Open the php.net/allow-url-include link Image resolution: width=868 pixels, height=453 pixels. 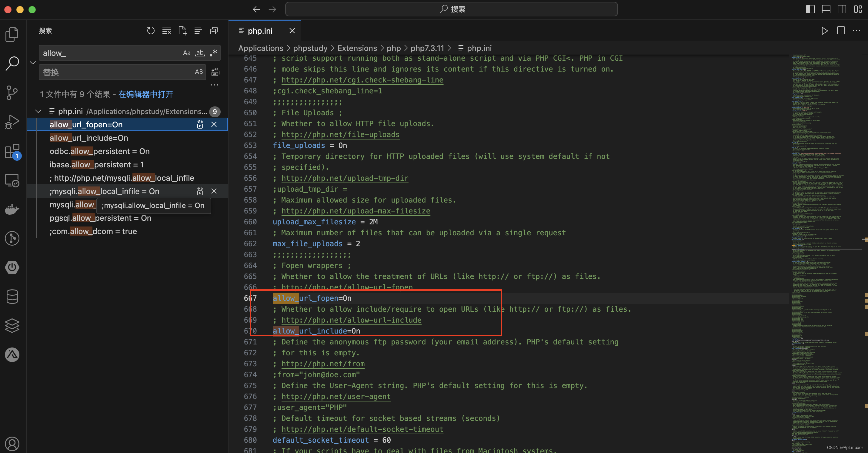pyautogui.click(x=351, y=320)
